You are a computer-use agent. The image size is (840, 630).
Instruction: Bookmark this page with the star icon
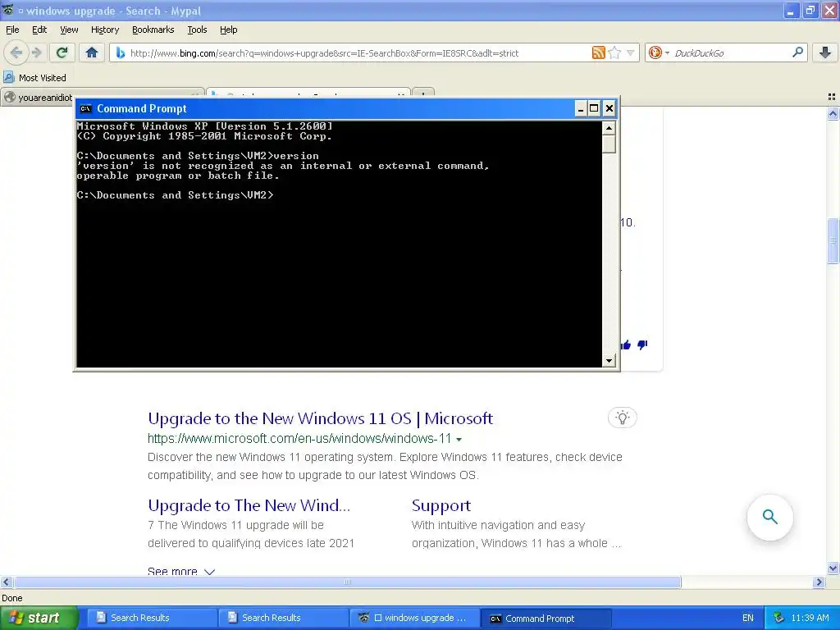pyautogui.click(x=615, y=52)
